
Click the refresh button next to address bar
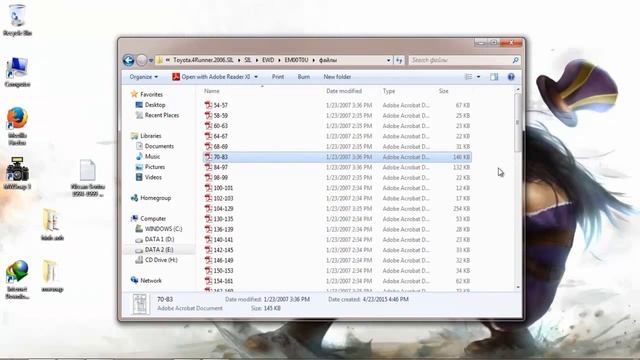[x=399, y=60]
